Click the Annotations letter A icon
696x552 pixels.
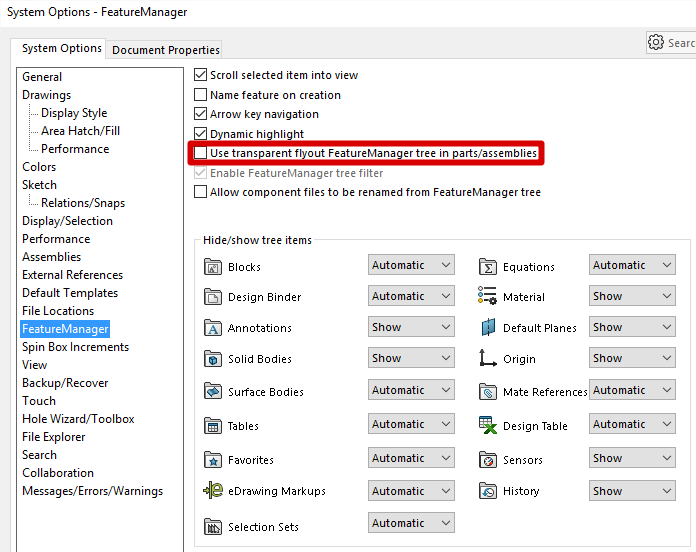pos(212,328)
